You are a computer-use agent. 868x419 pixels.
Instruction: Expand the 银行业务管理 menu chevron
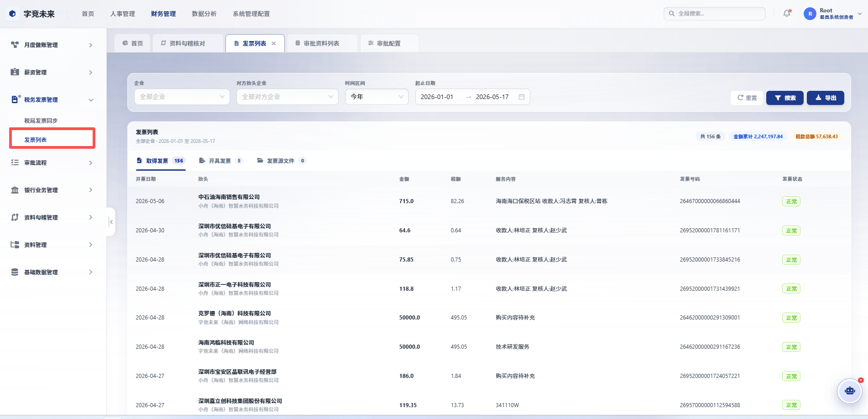click(91, 190)
